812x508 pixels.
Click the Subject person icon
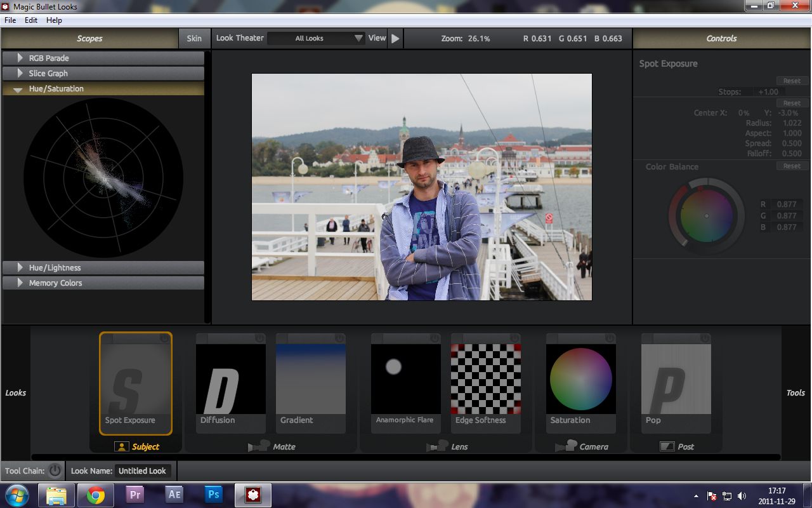click(122, 446)
